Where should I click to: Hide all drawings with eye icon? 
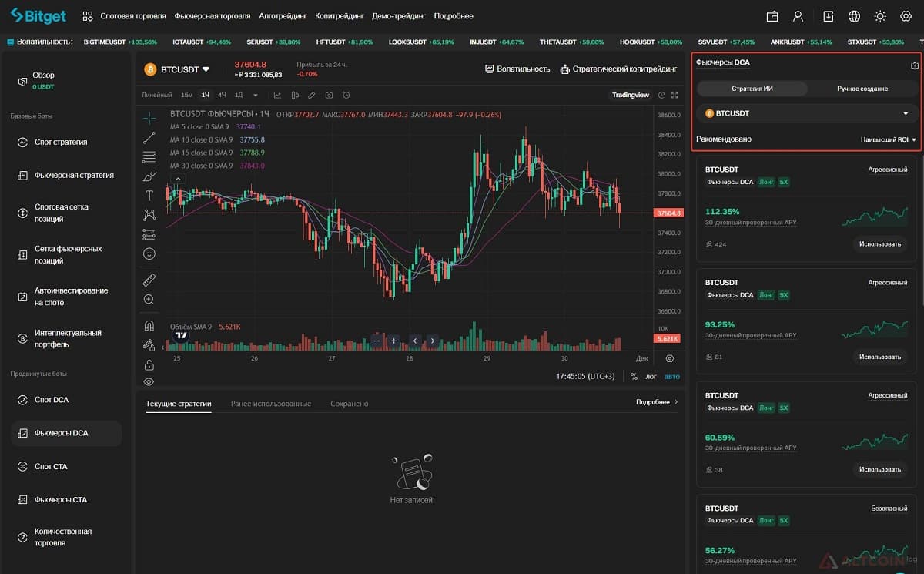tap(149, 381)
